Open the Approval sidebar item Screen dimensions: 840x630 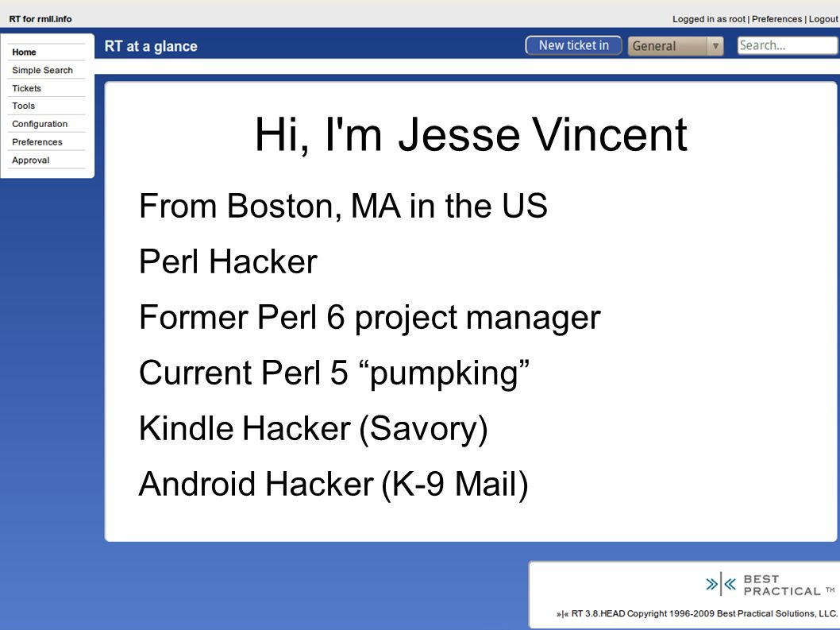click(x=30, y=160)
